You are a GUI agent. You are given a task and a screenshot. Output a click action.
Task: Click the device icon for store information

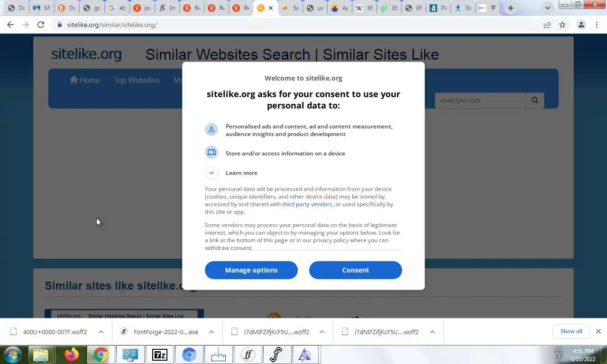(212, 152)
